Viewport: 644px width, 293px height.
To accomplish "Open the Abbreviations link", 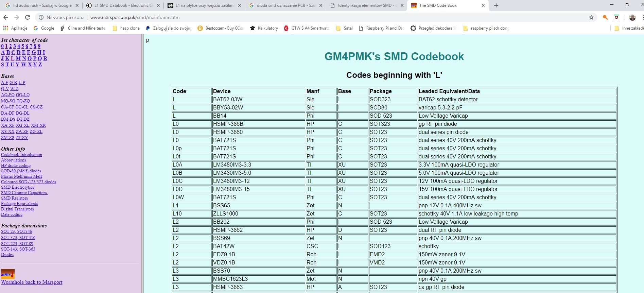I will [x=14, y=160].
